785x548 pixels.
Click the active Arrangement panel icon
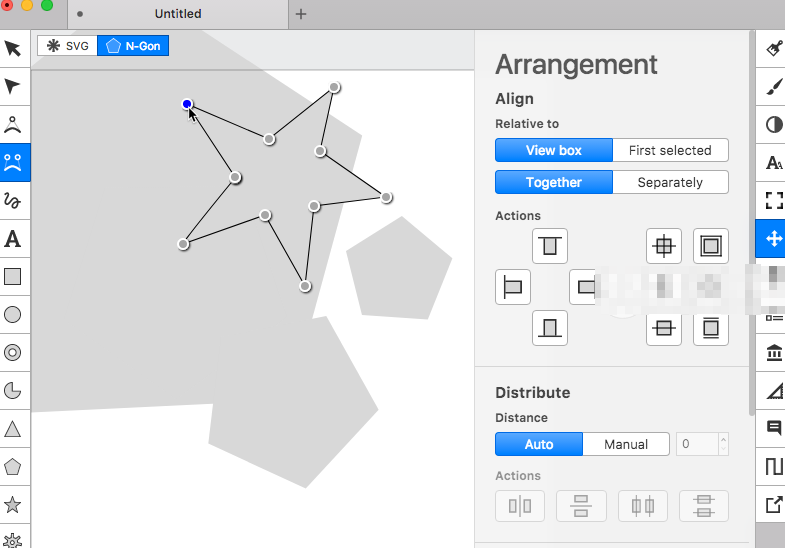773,239
